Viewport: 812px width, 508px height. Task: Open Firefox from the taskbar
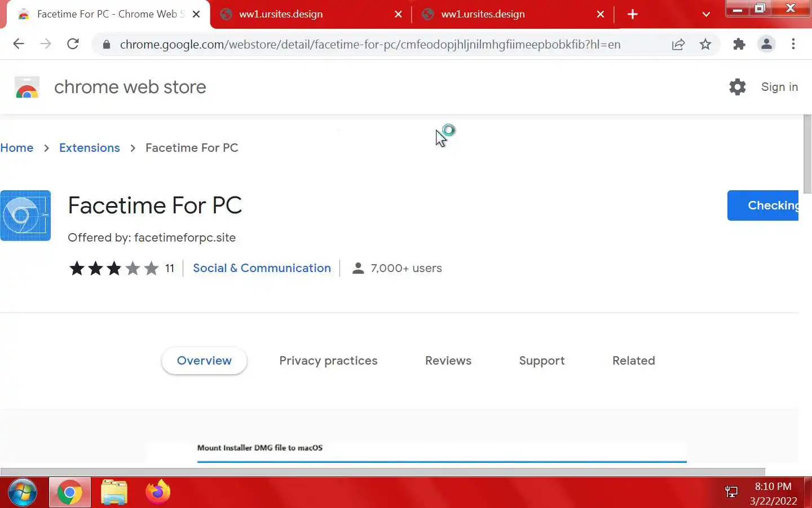[158, 492]
